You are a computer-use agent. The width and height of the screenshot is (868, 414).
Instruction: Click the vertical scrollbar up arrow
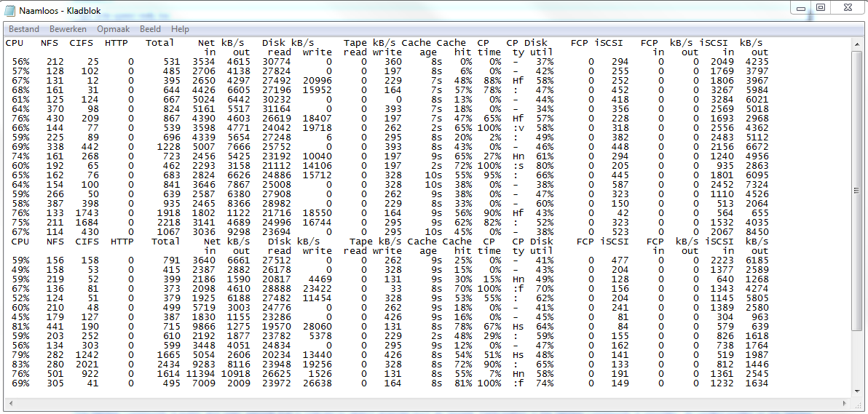coord(857,43)
